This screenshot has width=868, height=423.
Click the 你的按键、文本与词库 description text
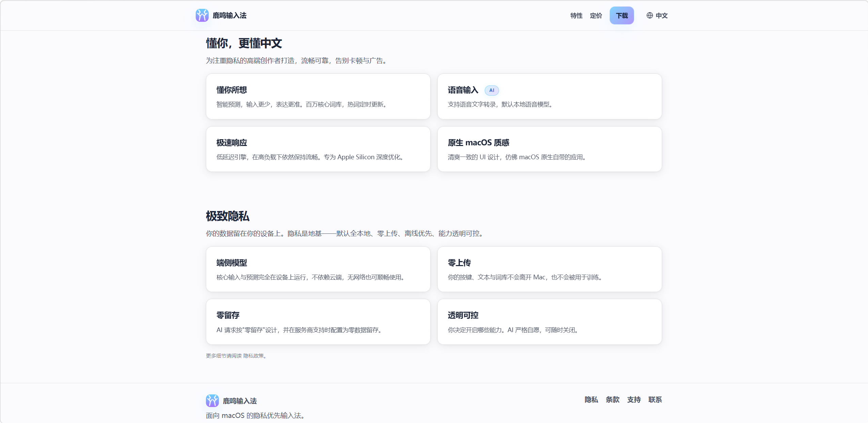[526, 277]
